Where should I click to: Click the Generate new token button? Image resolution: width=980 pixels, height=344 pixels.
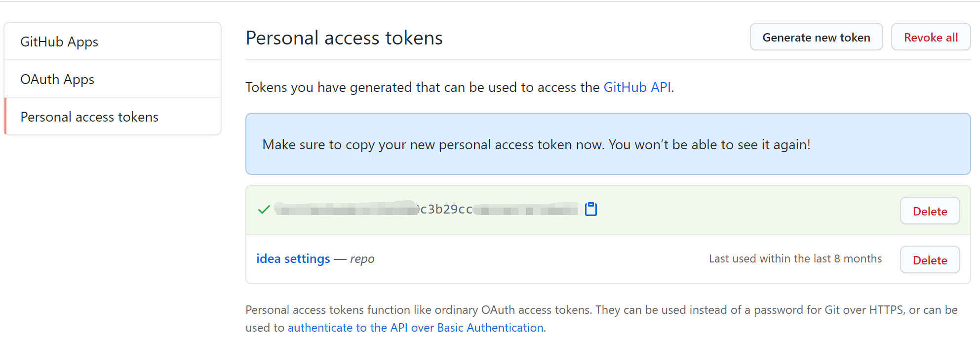tap(816, 37)
